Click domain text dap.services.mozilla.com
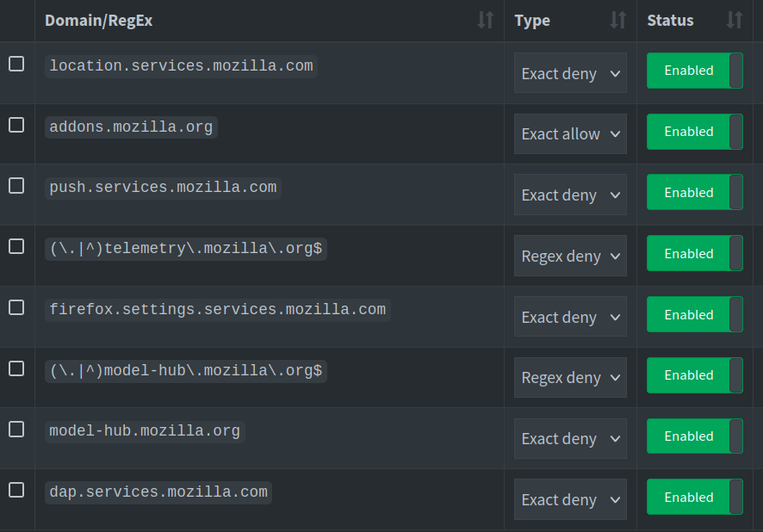 [158, 492]
